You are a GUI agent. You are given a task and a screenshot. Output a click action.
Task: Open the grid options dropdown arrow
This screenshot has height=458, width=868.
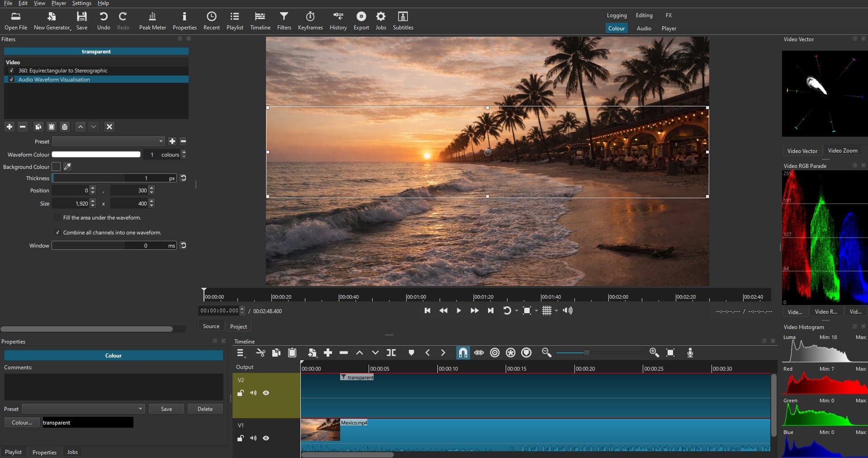[556, 310]
